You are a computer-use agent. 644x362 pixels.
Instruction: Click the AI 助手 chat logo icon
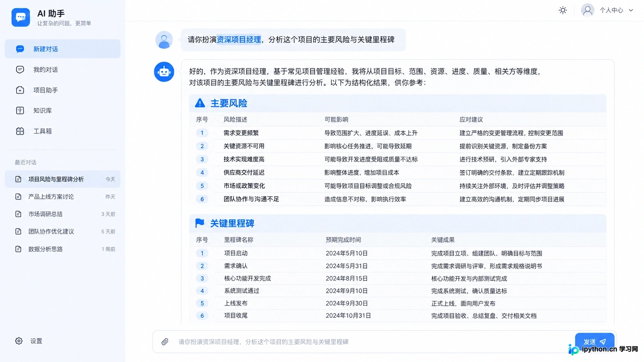click(x=21, y=17)
